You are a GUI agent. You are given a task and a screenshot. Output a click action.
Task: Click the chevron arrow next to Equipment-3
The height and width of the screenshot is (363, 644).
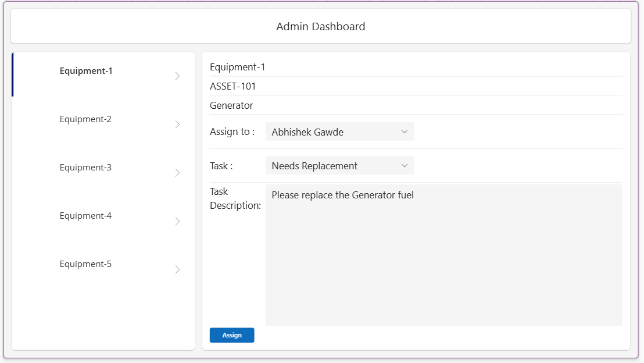click(x=177, y=172)
